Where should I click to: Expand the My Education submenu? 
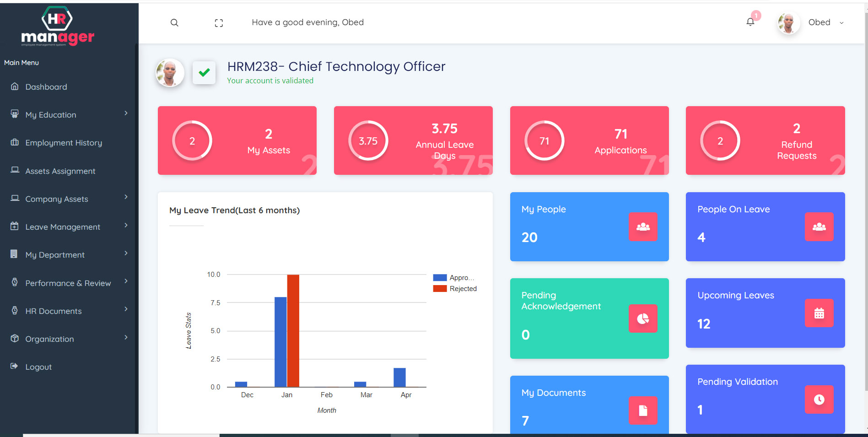[x=69, y=114]
